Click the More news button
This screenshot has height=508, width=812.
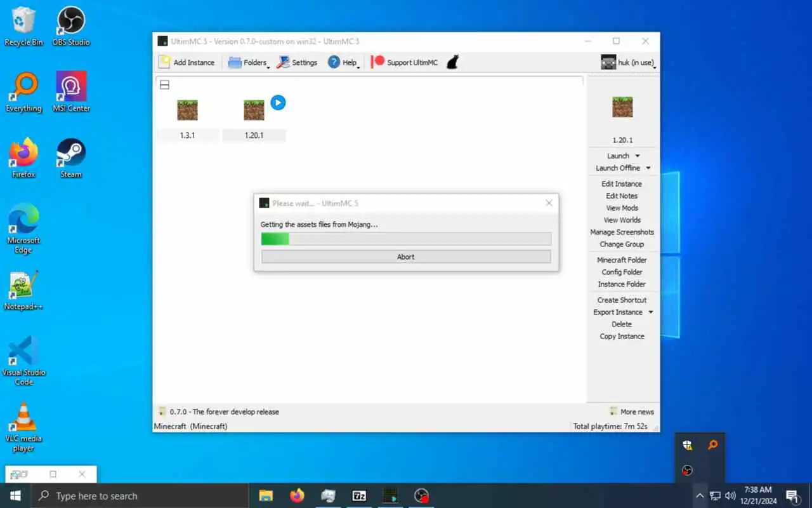pos(632,411)
